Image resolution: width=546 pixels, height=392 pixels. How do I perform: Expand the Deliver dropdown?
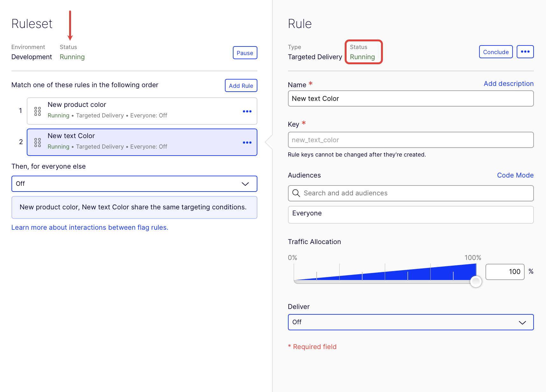click(522, 322)
